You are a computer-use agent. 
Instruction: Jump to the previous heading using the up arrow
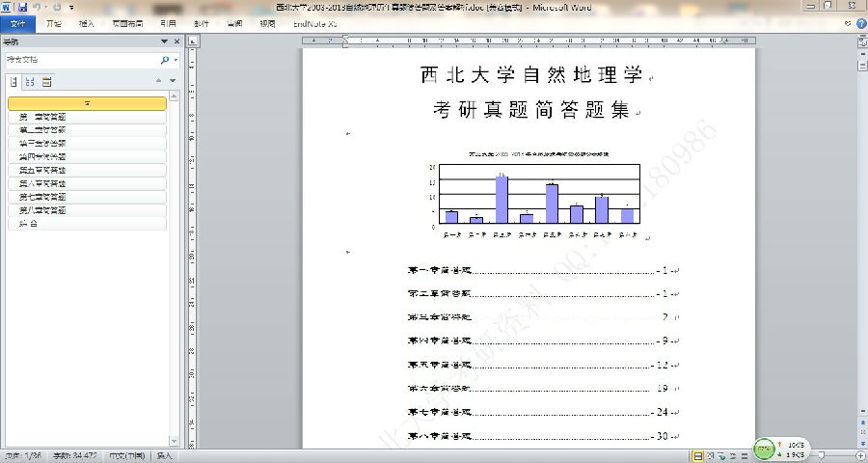point(159,81)
